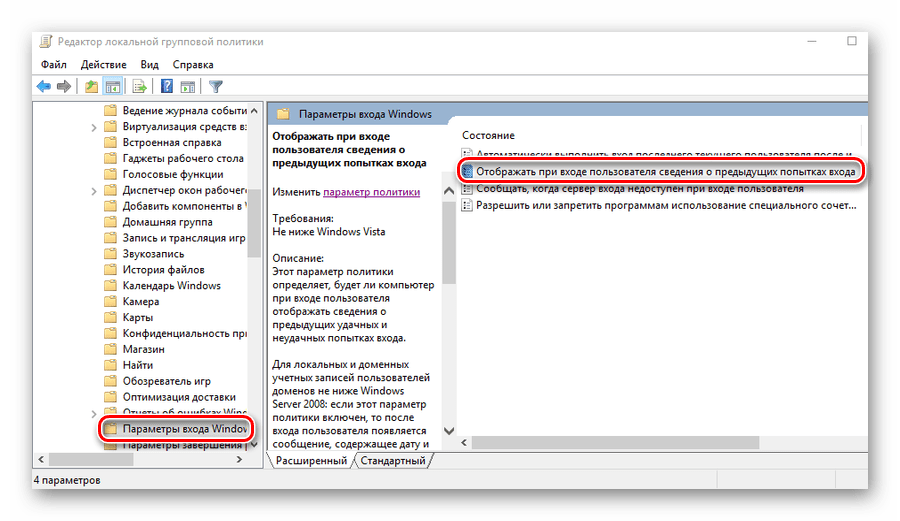Click the tree pane scroll-down arrow
The image size is (900, 521).
(x=254, y=445)
